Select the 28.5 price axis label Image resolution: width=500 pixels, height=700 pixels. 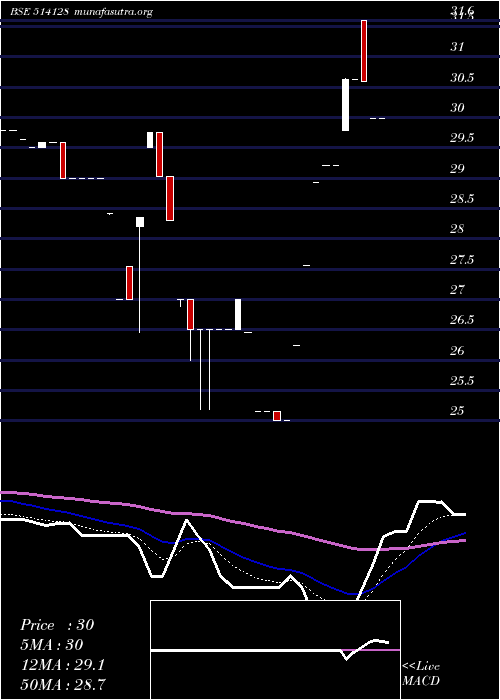462,199
